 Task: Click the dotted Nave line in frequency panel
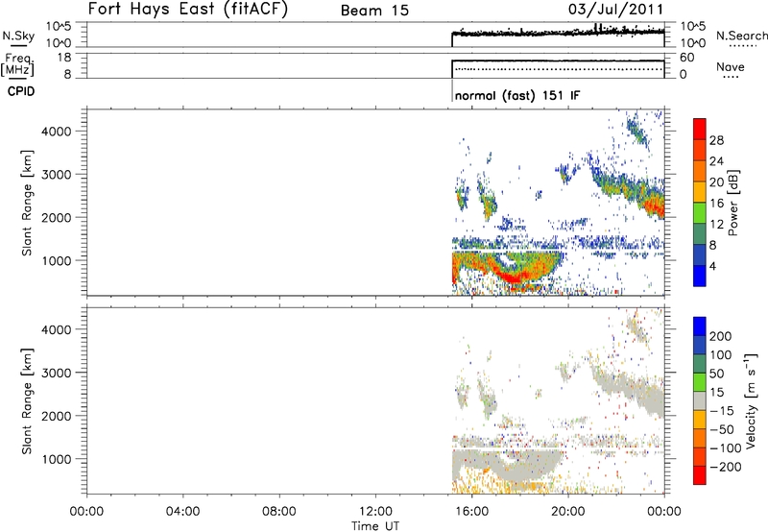pyautogui.click(x=559, y=69)
